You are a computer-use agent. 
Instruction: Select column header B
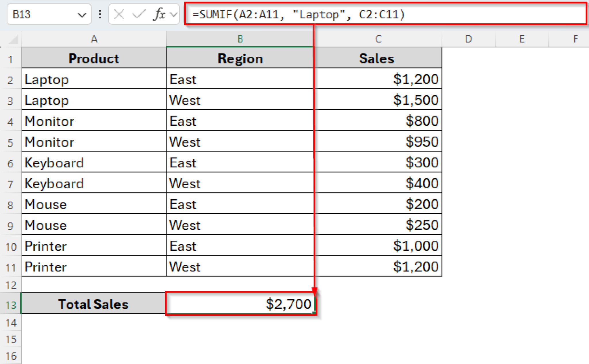(240, 38)
